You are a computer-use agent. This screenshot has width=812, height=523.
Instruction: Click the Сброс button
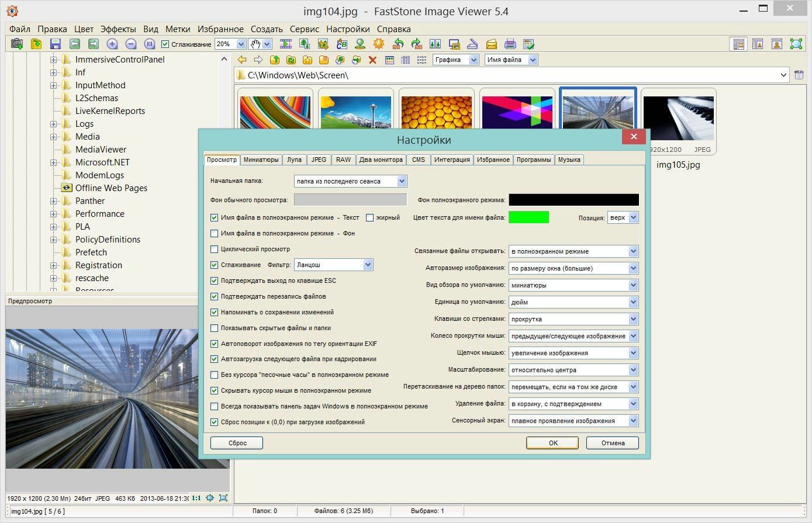[237, 443]
